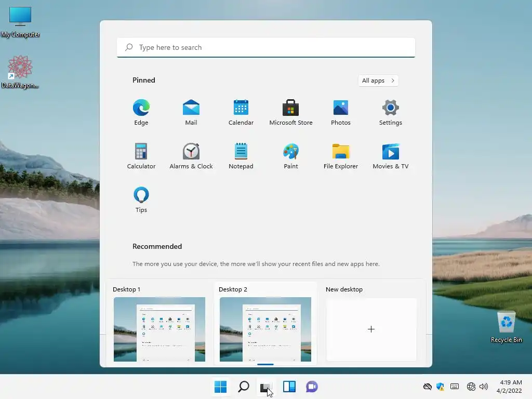Open File Explorer from pinned apps
The height and width of the screenshot is (399, 532).
tap(341, 156)
